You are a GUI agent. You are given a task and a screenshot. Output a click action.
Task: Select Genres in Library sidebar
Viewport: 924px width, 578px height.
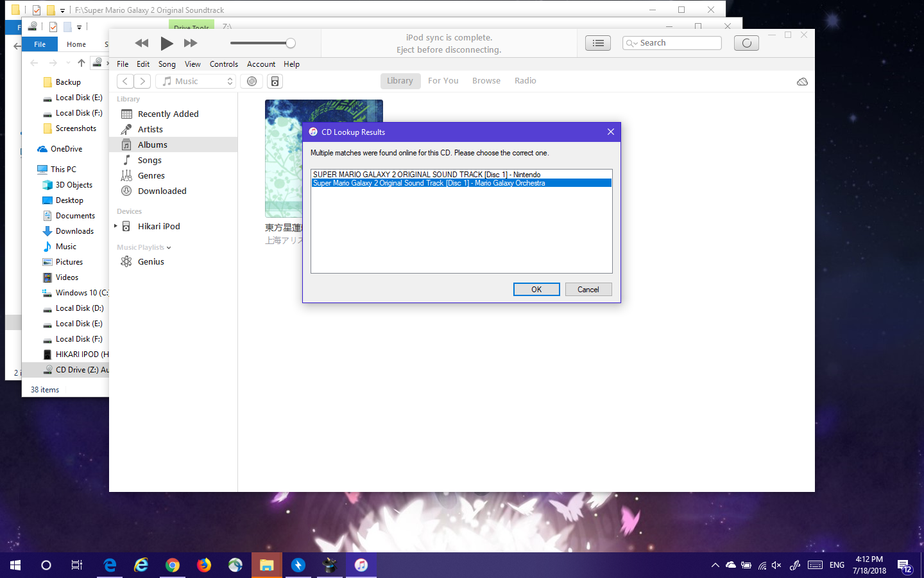coord(173,175)
